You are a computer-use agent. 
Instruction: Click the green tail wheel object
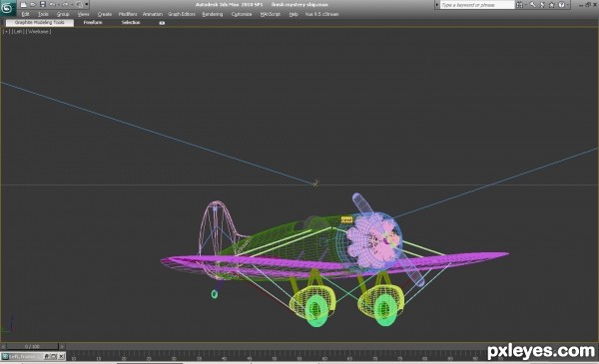(215, 294)
